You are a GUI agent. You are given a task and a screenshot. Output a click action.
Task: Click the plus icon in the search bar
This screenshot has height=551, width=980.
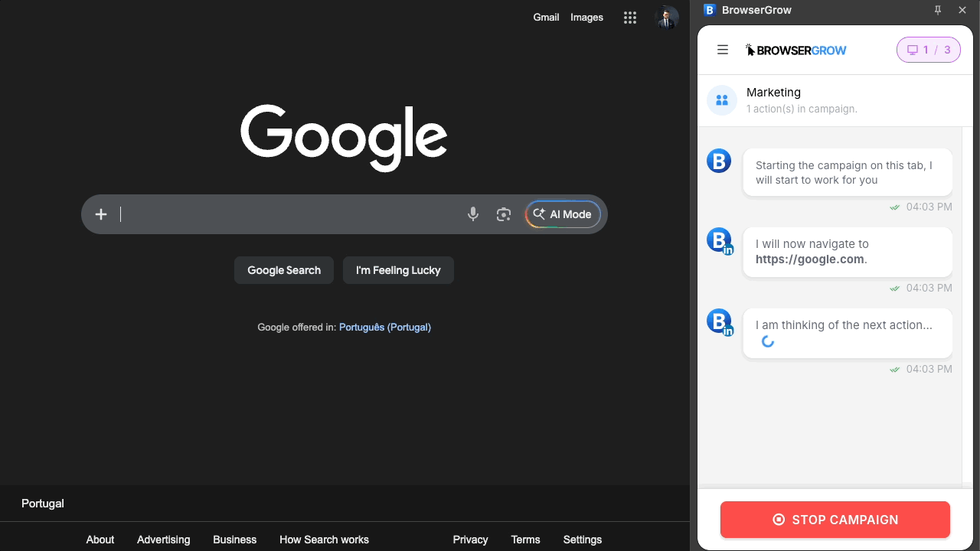[x=100, y=214]
